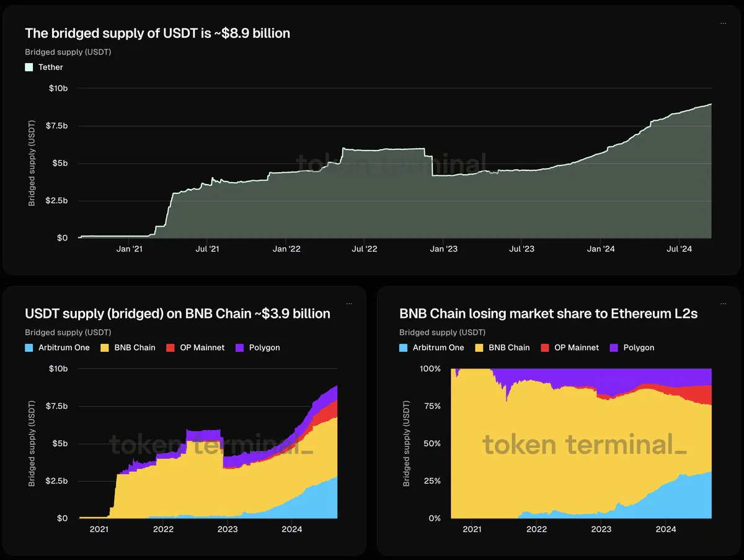Click the 2023 label in the BNB Chain supply chart

tap(228, 529)
